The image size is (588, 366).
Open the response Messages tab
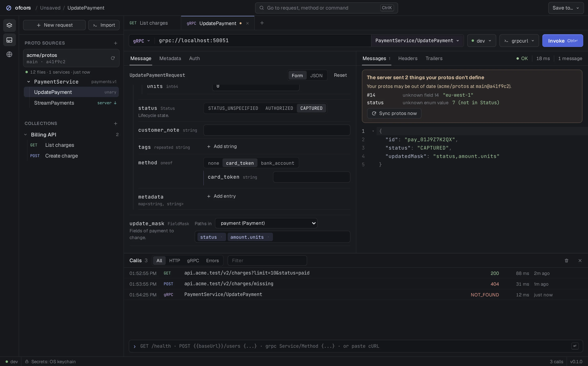point(376,58)
